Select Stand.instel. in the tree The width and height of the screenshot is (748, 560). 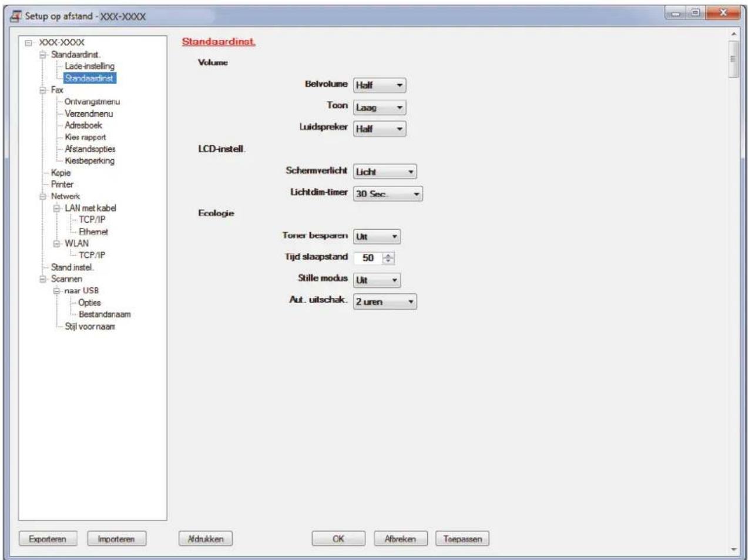pyautogui.click(x=72, y=267)
